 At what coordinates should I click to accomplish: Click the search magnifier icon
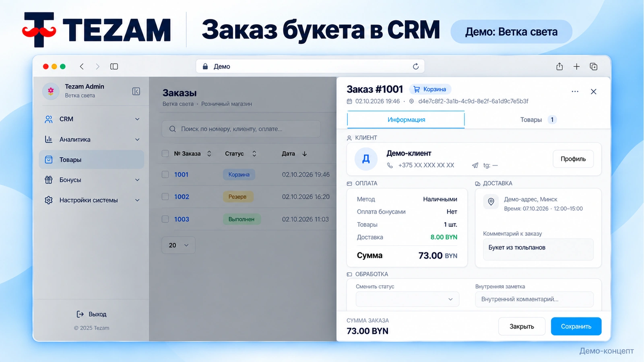(173, 129)
